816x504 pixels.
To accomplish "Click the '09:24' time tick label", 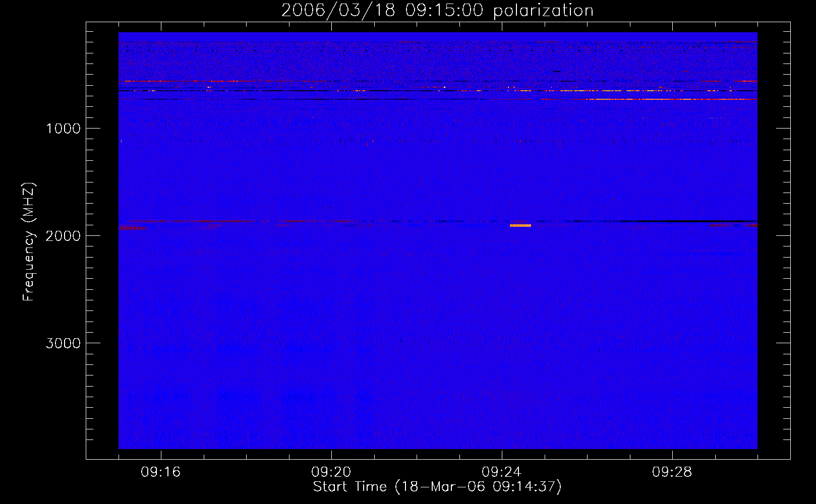I will (x=502, y=472).
